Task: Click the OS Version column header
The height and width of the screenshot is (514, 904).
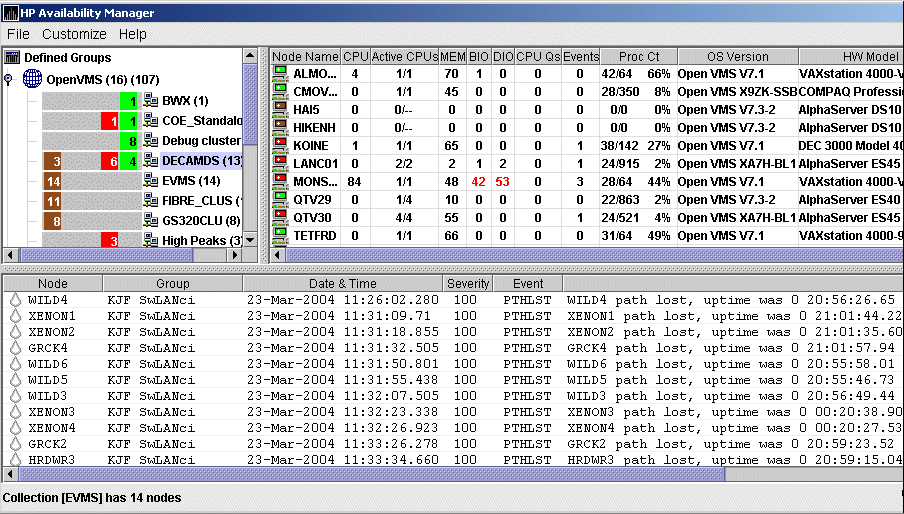Action: 738,56
